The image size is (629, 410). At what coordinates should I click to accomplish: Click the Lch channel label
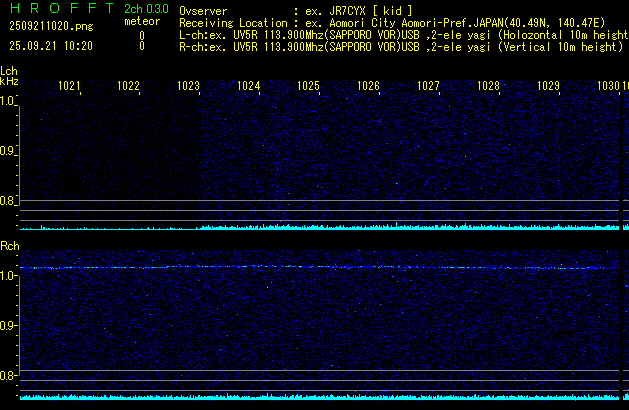coord(9,71)
